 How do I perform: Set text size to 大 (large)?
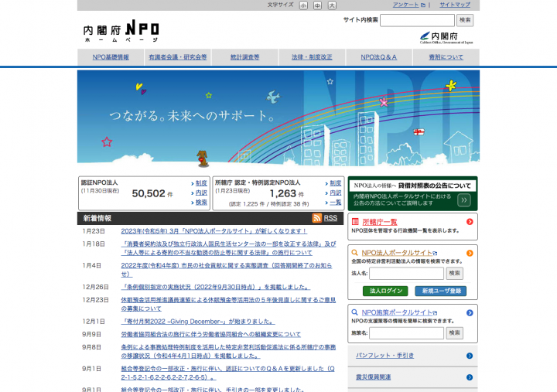[332, 5]
